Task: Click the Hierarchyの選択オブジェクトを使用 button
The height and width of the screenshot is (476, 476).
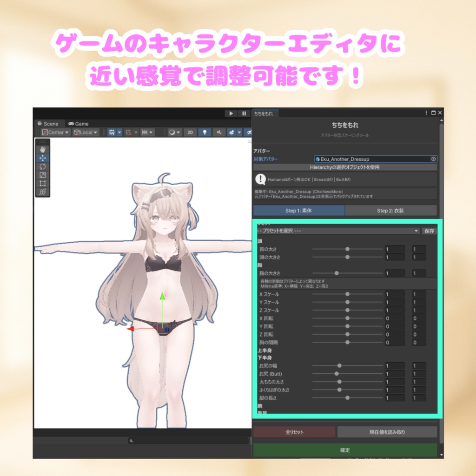Action: pos(346,166)
